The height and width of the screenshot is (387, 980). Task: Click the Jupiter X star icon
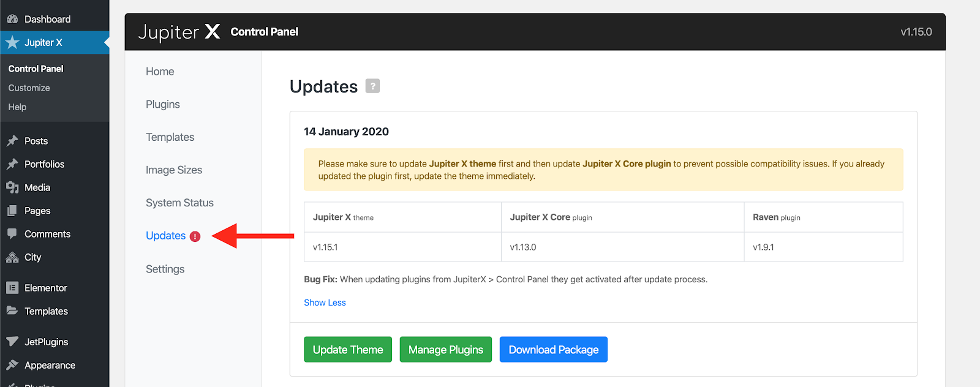12,42
